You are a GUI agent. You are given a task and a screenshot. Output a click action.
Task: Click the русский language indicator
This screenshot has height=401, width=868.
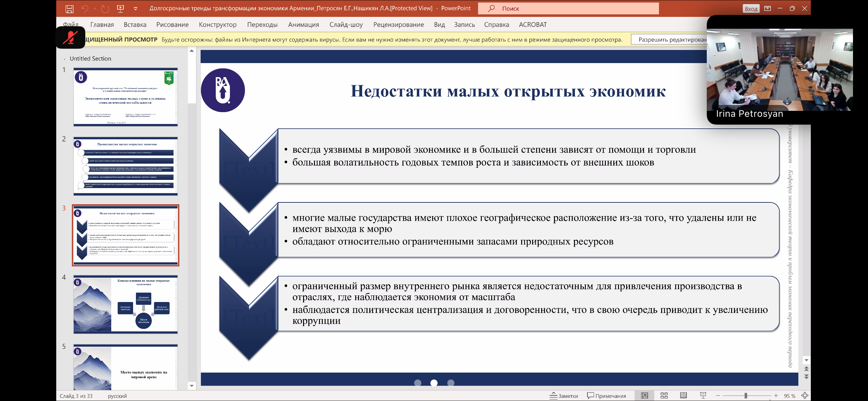point(117,396)
